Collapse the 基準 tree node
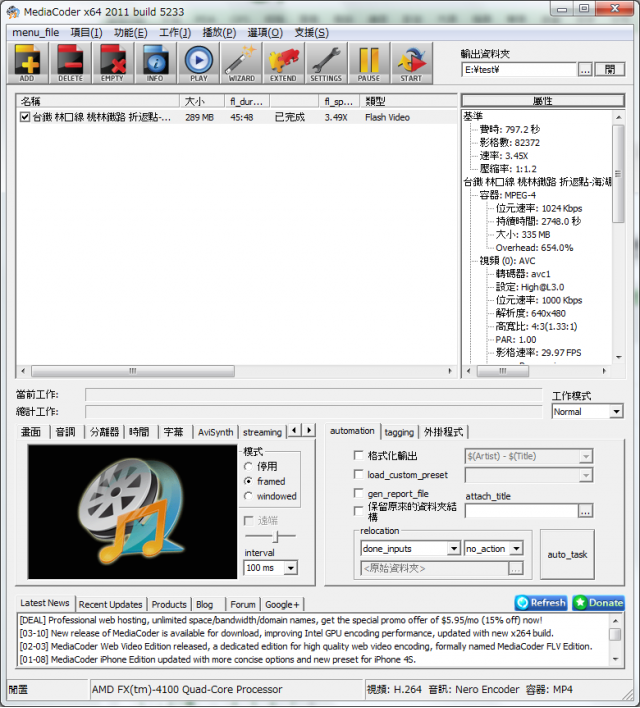This screenshot has height=708, width=640. click(x=473, y=116)
